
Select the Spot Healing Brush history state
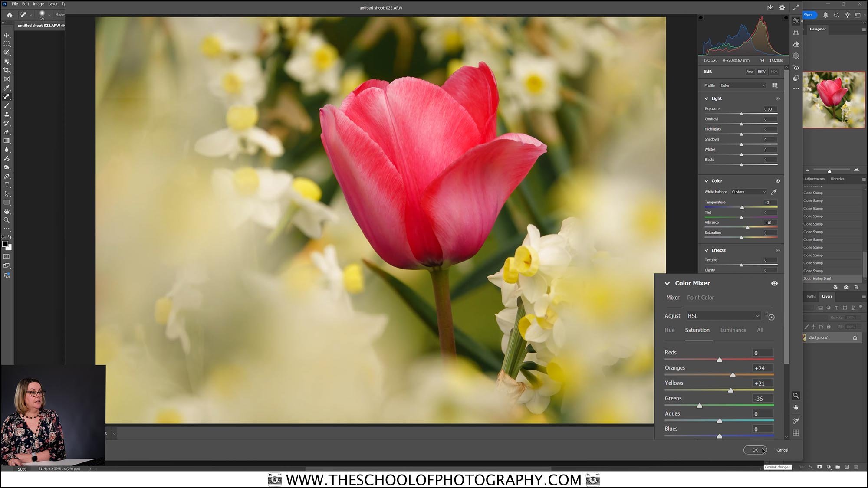point(819,278)
